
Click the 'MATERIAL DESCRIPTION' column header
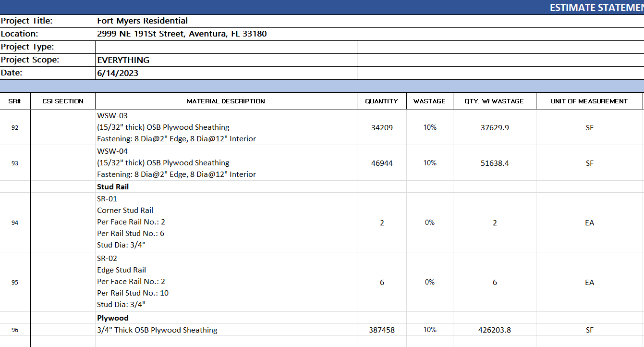click(x=226, y=101)
